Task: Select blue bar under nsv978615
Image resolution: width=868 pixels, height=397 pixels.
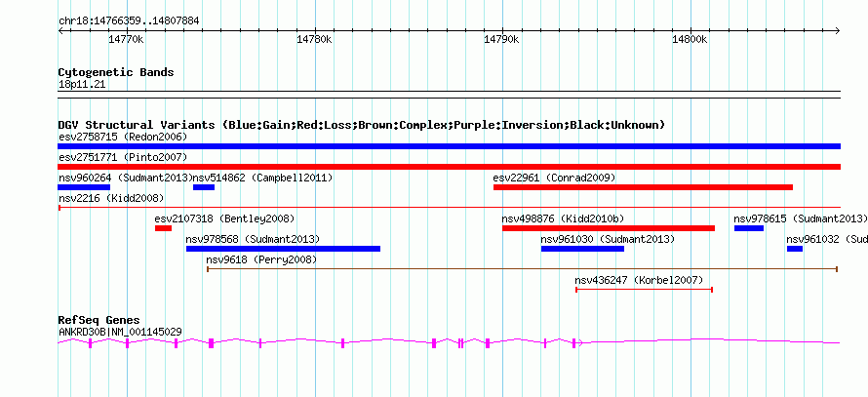Action: coord(749,228)
